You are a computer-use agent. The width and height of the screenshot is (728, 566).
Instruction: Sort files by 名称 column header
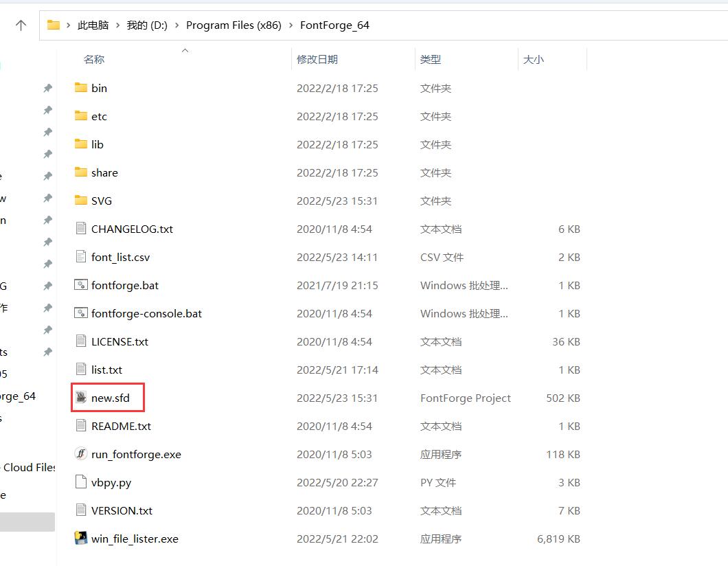(x=94, y=60)
